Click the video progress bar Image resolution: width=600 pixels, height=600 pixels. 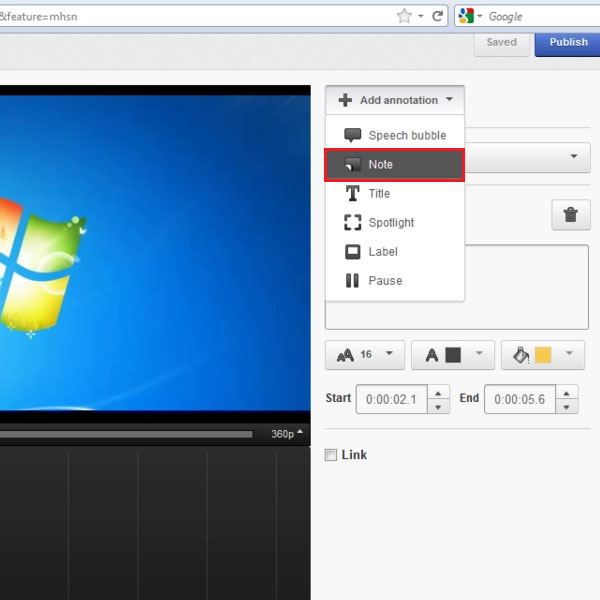pos(126,434)
